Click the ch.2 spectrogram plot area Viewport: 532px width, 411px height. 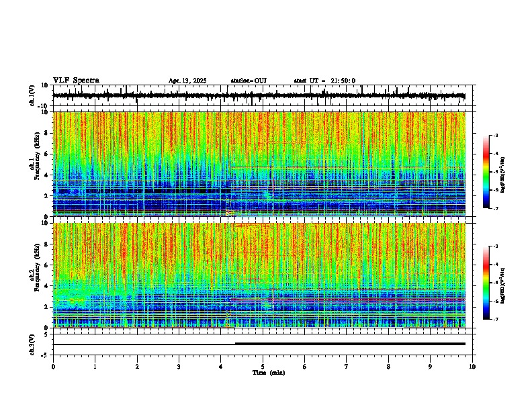tap(259, 275)
